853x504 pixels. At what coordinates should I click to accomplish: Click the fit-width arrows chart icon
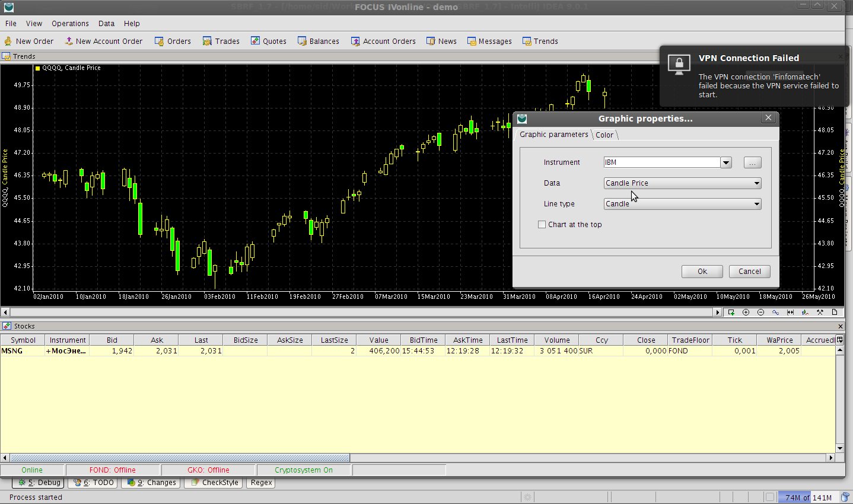[x=790, y=312]
